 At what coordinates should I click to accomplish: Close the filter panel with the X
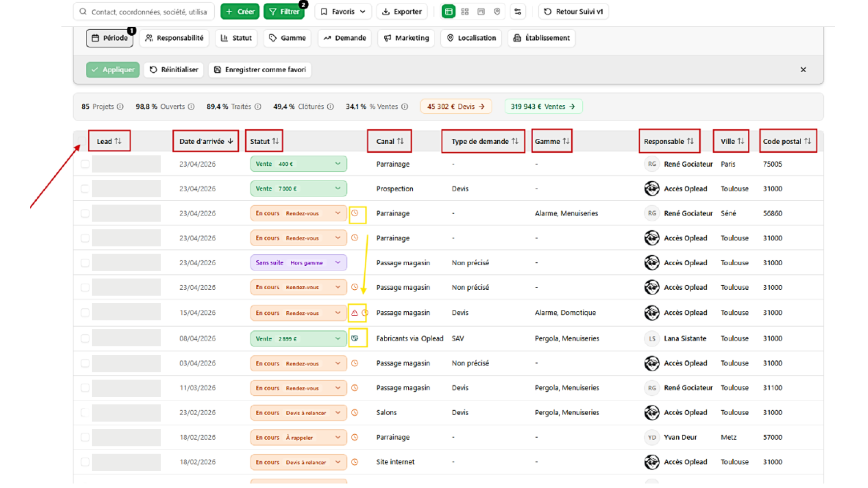[x=803, y=70]
